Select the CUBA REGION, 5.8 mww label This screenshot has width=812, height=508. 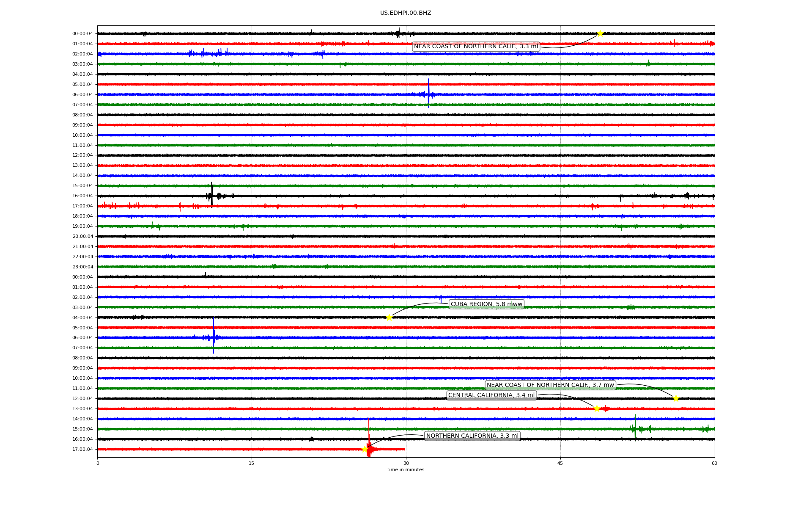tap(486, 304)
